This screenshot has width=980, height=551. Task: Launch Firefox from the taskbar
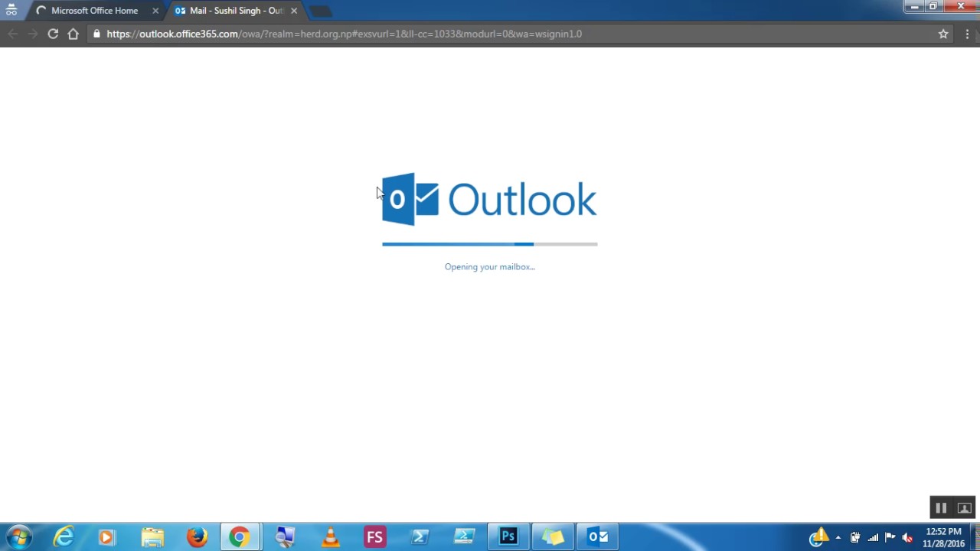(x=197, y=537)
